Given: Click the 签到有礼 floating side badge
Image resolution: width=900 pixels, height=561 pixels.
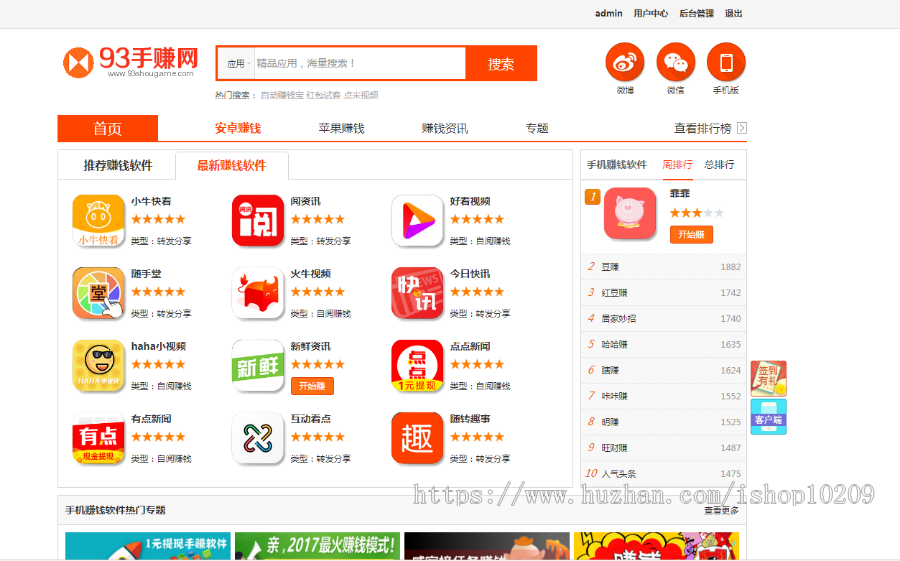Looking at the screenshot, I should (x=768, y=379).
